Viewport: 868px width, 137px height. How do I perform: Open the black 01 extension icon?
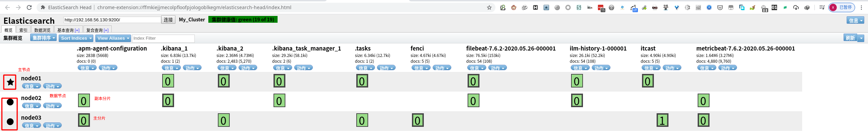click(x=774, y=7)
